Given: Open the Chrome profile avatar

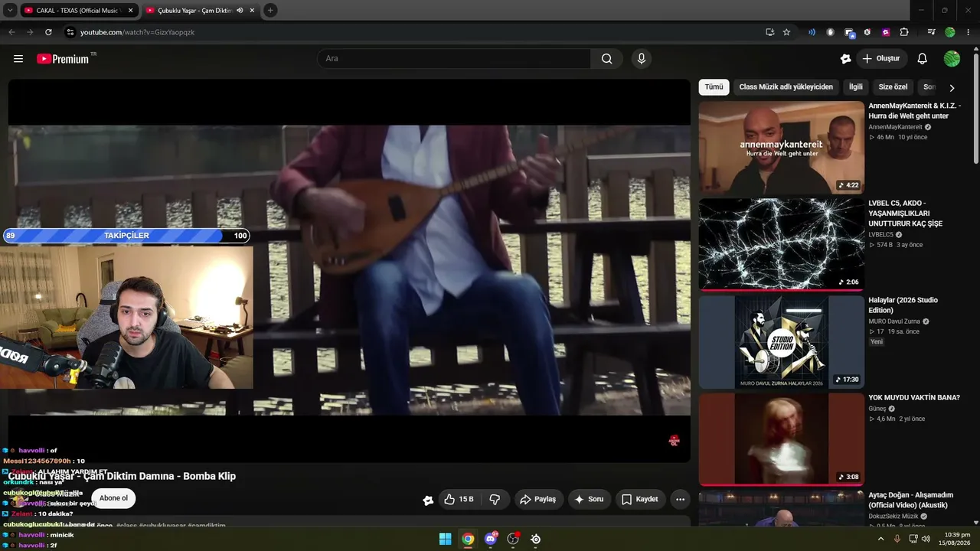Looking at the screenshot, I should click(950, 32).
